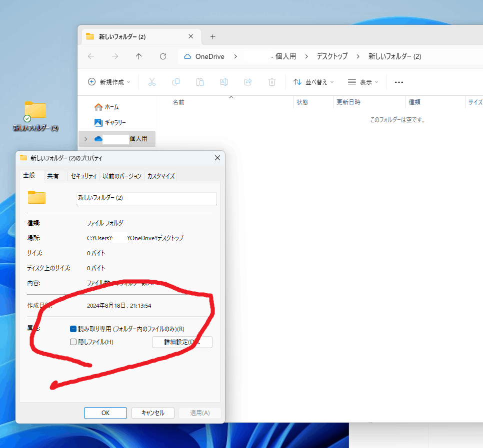
Task: Open the three-dot See more menu
Action: [399, 82]
